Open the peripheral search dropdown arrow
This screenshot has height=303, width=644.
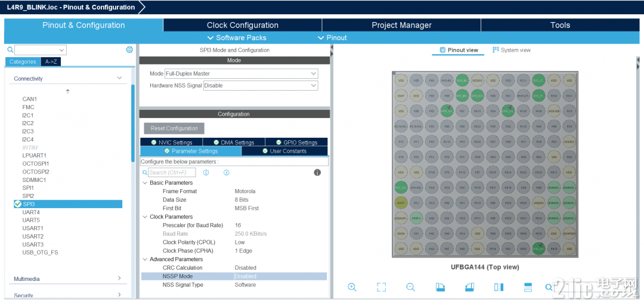(x=62, y=50)
